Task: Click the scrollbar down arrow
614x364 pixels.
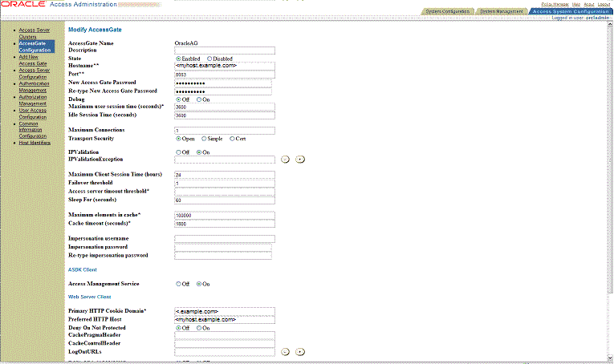Action: (x=610, y=358)
